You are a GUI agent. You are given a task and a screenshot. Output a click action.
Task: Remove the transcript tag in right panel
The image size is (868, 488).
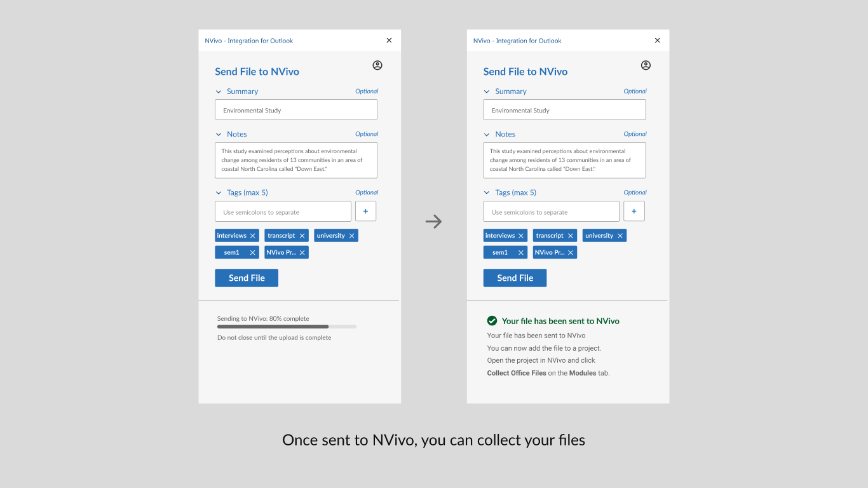click(x=571, y=236)
